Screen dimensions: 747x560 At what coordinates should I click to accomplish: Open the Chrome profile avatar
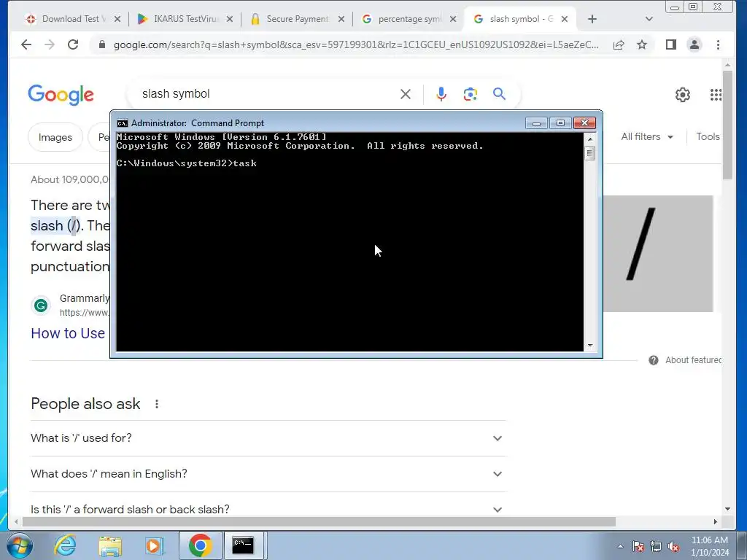[694, 44]
